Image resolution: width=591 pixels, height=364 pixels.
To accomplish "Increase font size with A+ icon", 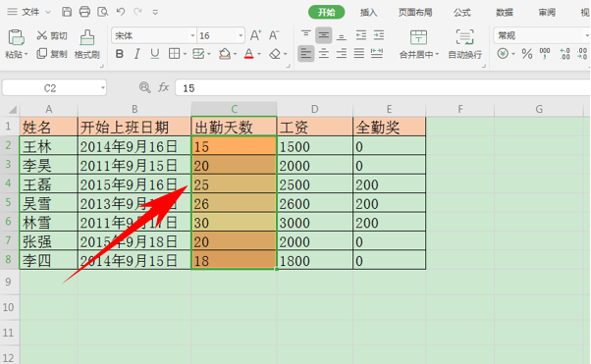I will point(255,35).
